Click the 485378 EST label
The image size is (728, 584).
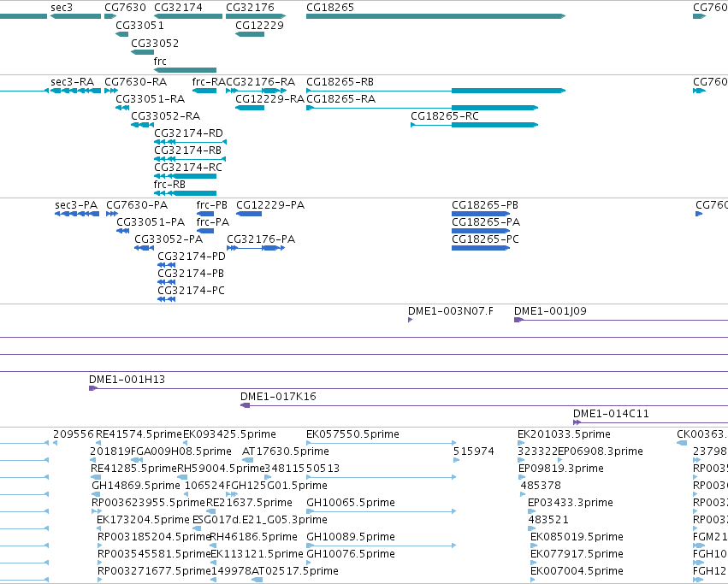point(541,486)
